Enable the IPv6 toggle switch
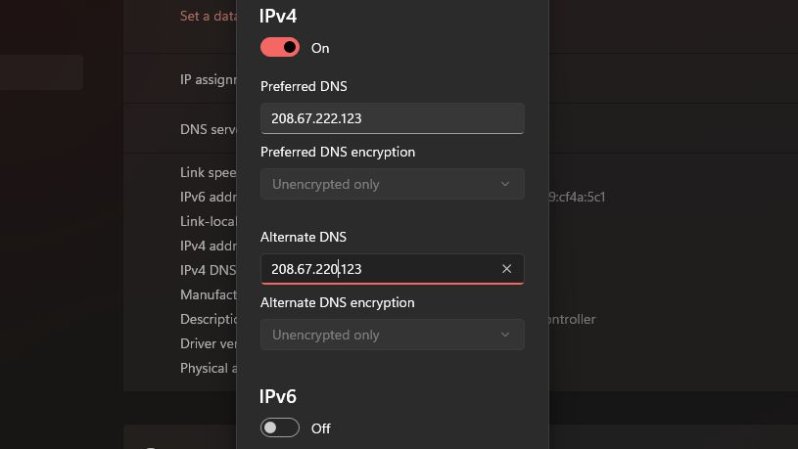The height and width of the screenshot is (449, 798). point(280,428)
